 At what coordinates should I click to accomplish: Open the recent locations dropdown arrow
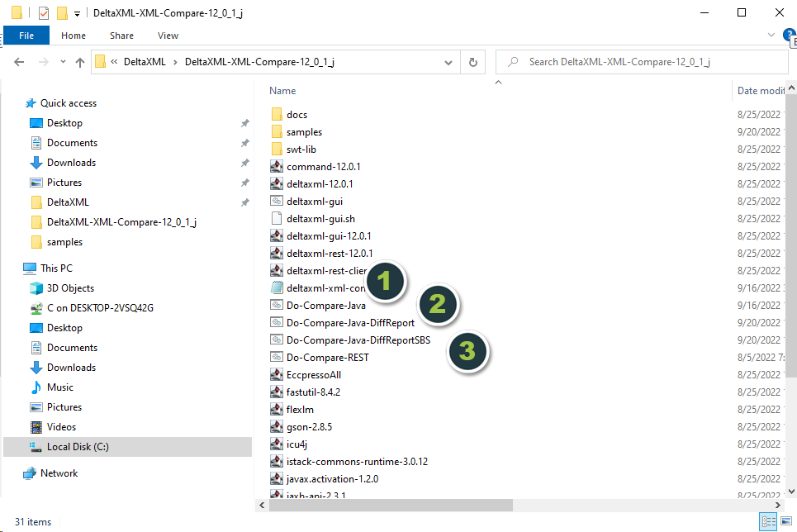click(62, 62)
